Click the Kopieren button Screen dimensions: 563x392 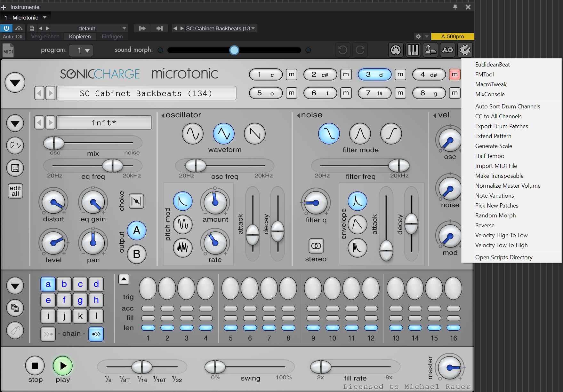tap(80, 36)
